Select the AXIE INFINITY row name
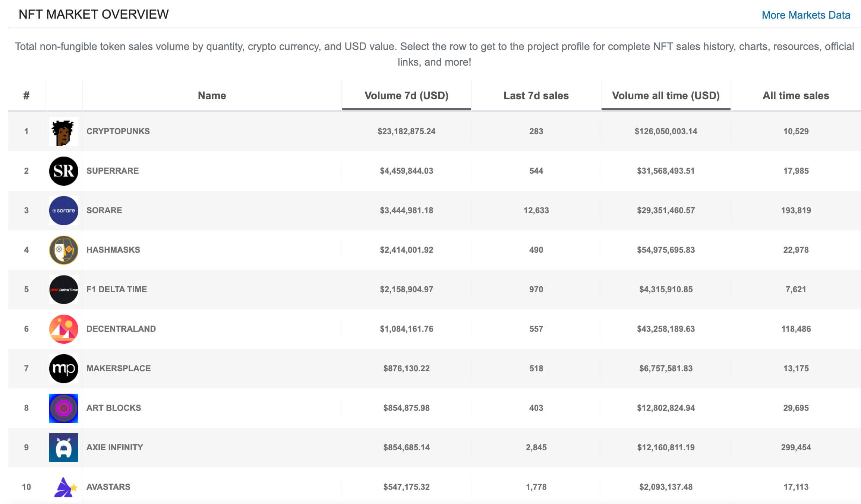861x504 pixels. click(x=115, y=447)
